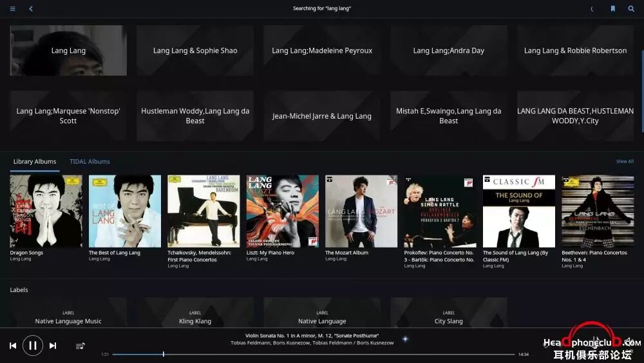
Task: Pause the current playback
Action: [x=33, y=346]
